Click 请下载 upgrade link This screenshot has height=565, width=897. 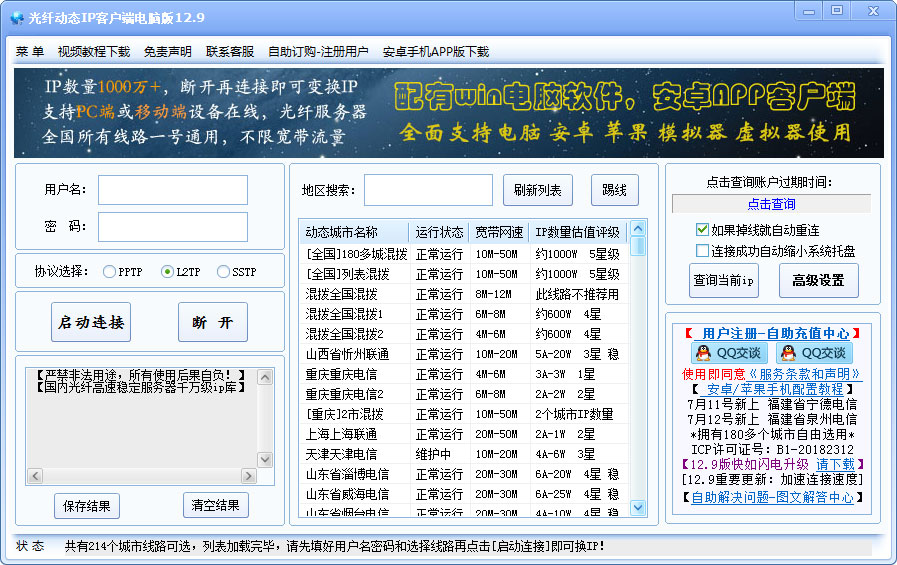[835, 464]
